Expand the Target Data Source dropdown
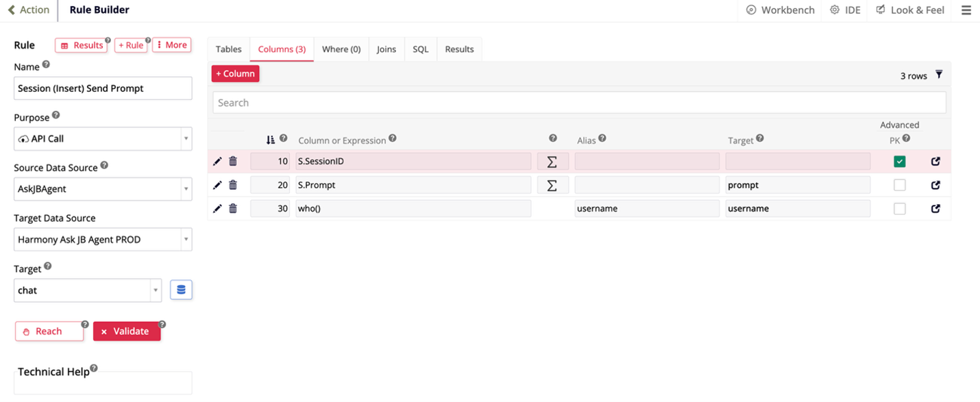The height and width of the screenshot is (402, 980). (x=103, y=240)
